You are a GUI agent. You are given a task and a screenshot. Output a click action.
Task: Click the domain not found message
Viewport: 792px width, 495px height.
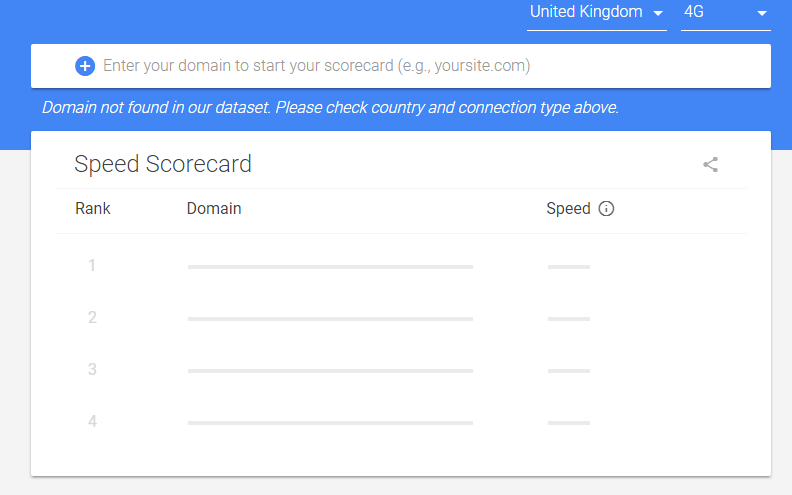tap(330, 108)
